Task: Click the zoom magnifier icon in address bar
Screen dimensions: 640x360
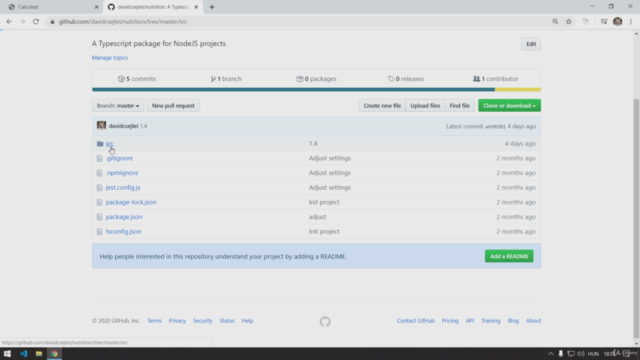Action: click(x=555, y=22)
